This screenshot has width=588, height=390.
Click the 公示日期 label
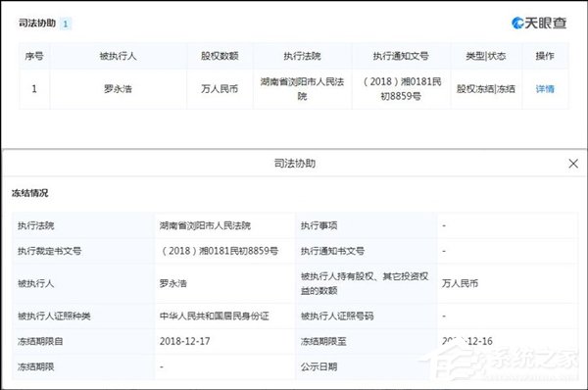pos(319,366)
